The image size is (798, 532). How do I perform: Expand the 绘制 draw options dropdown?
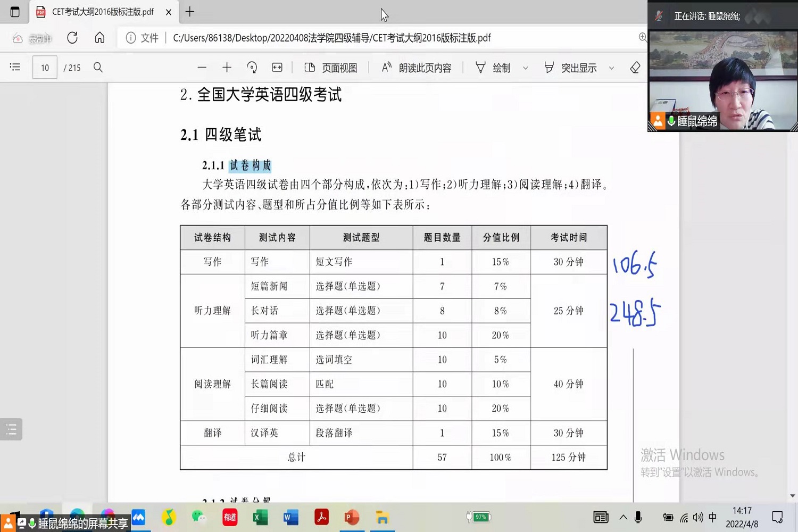pos(526,68)
